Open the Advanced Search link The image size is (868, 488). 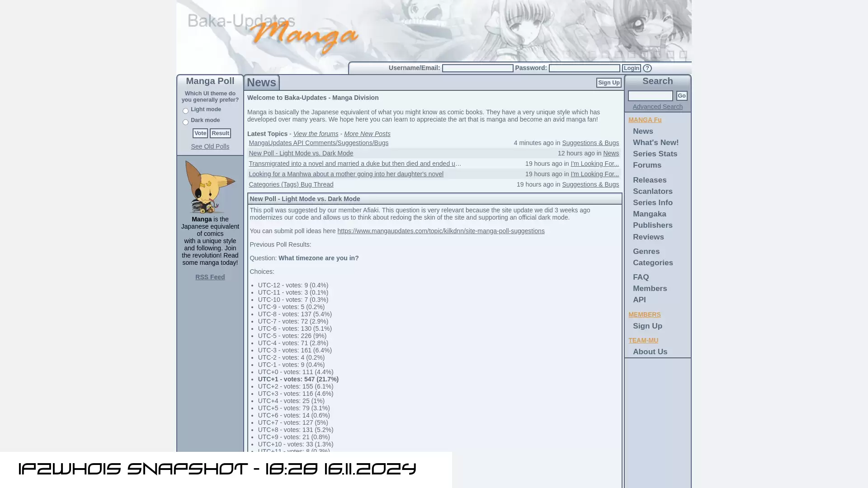(657, 107)
